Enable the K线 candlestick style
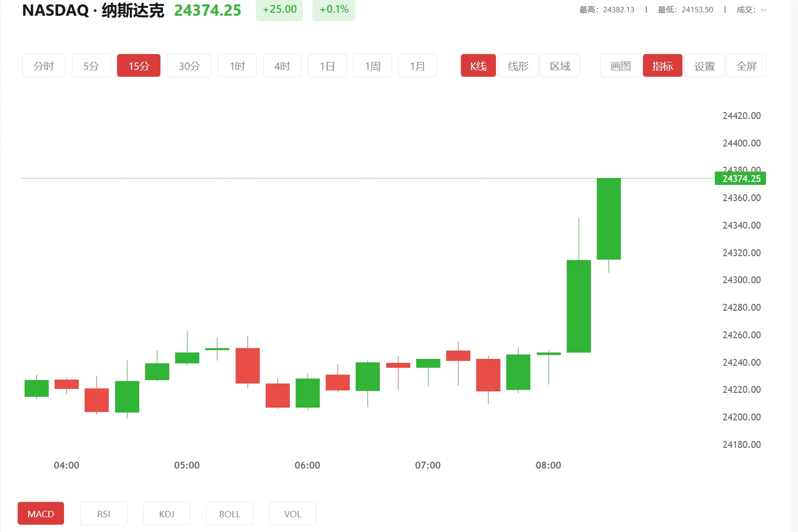 tap(477, 65)
